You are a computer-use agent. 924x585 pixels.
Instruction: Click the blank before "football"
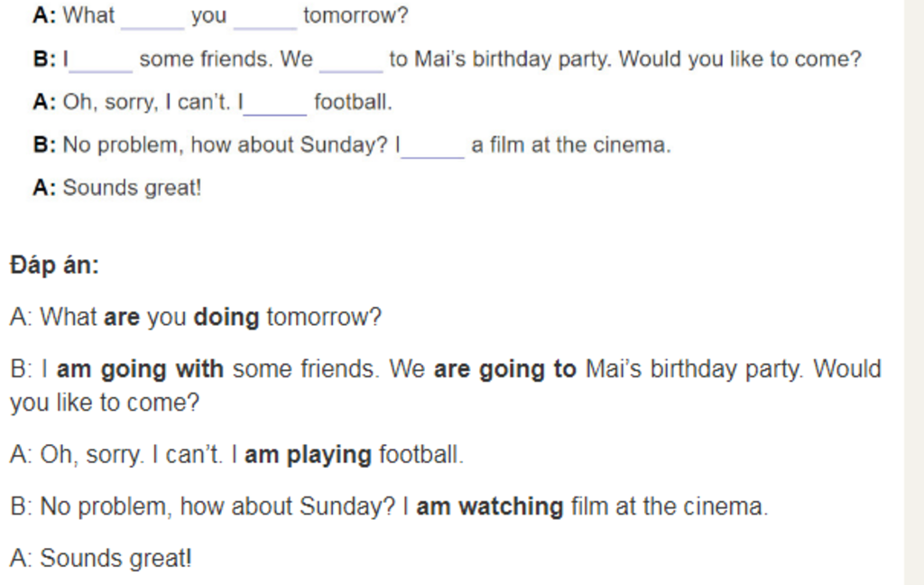(x=275, y=107)
